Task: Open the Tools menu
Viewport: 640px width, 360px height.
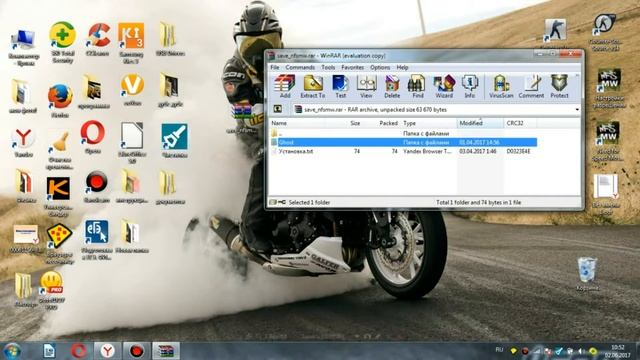Action: point(328,67)
